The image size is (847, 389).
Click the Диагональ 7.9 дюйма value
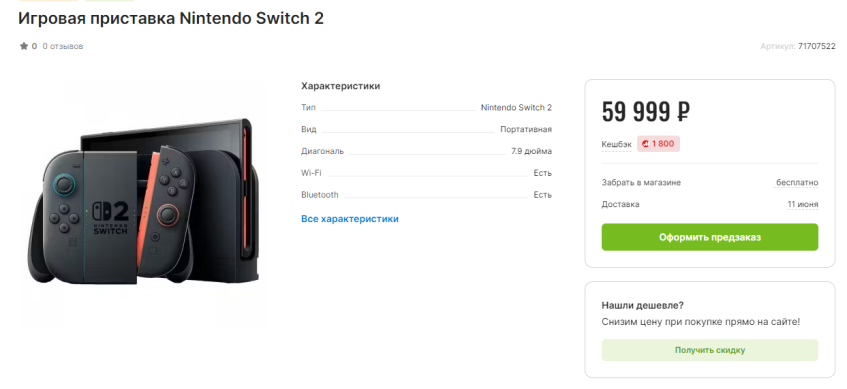pos(532,151)
